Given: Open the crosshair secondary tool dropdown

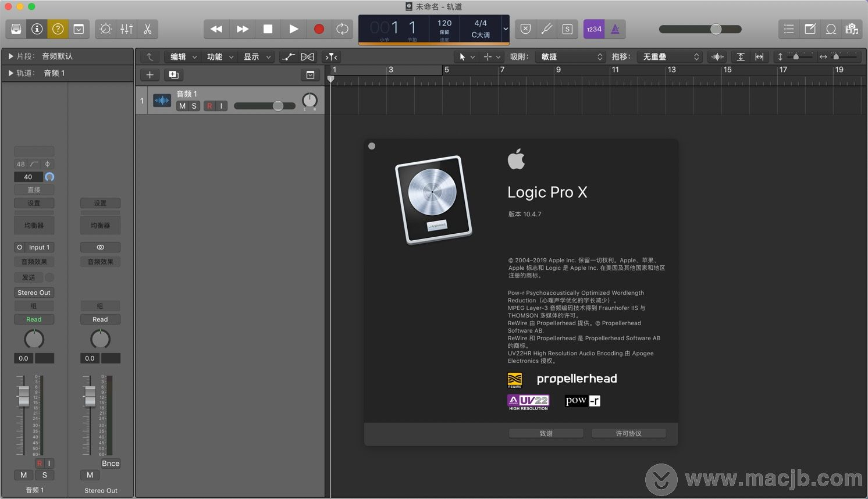Looking at the screenshot, I should pos(492,56).
